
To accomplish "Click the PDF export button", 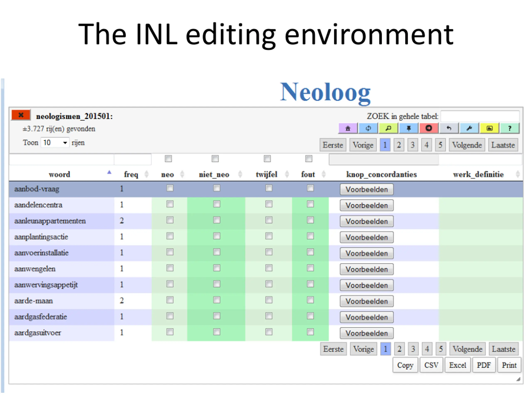I will point(484,365).
